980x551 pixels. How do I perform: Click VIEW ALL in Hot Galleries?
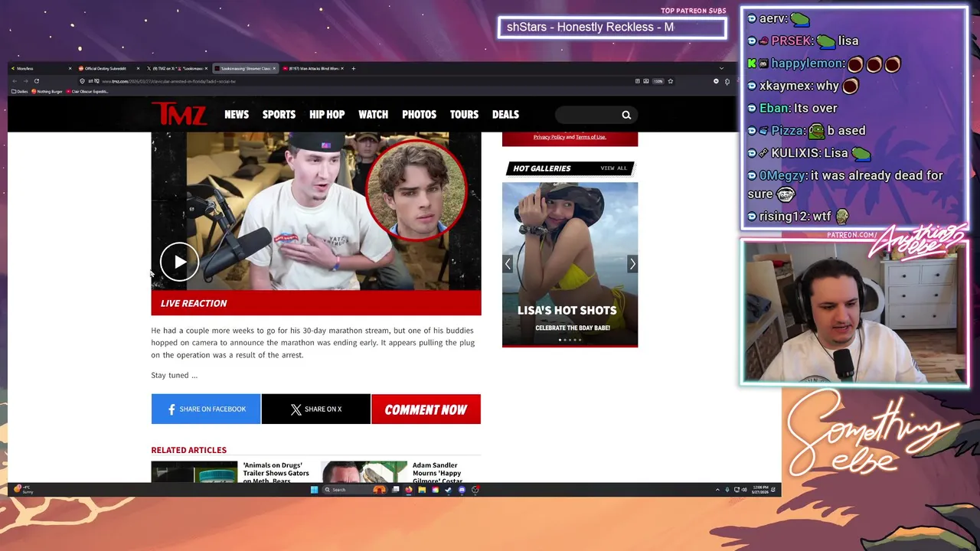tap(613, 168)
